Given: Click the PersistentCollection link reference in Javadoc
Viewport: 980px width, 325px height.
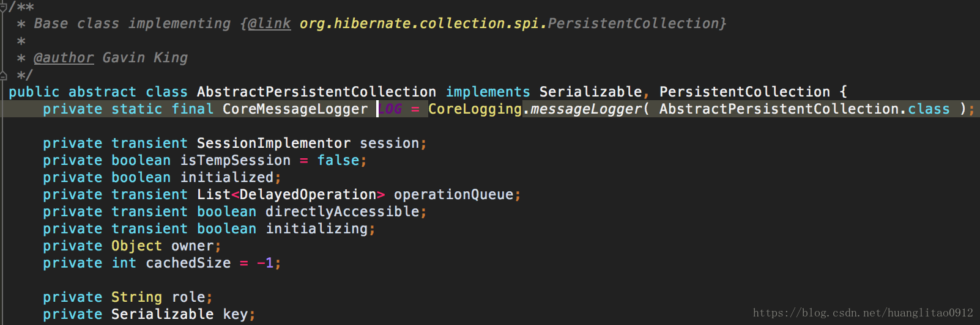Looking at the screenshot, I should tap(633, 24).
